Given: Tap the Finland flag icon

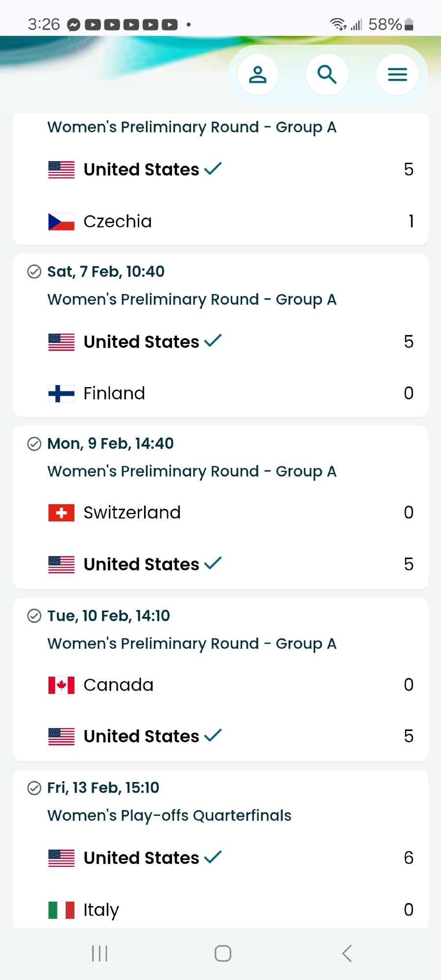Looking at the screenshot, I should pos(61,393).
